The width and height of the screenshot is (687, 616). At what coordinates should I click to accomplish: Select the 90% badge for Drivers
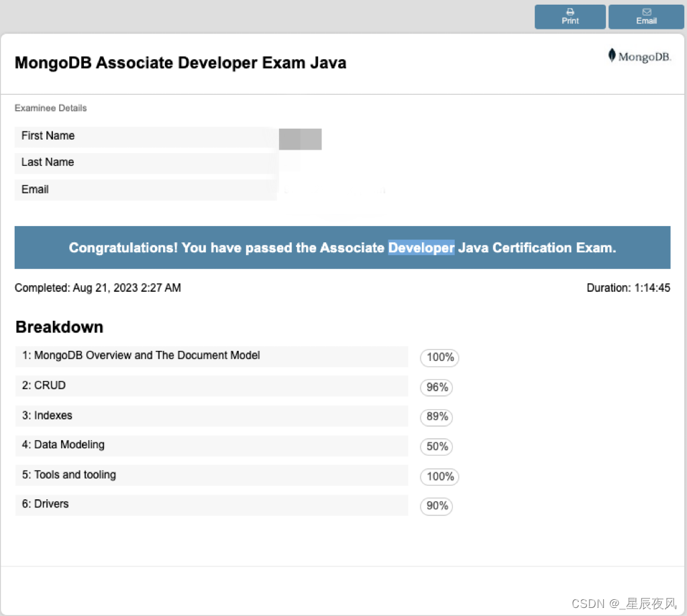click(436, 507)
